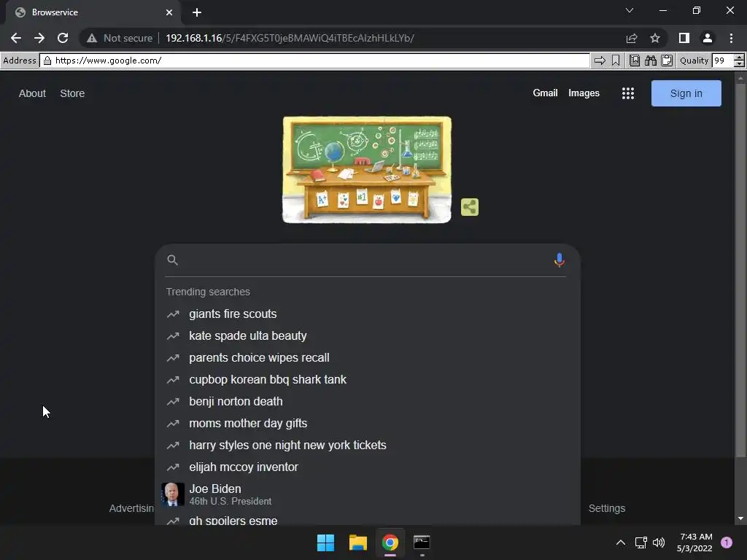
Task: Click the Browservice Go arrow button
Action: tap(600, 61)
